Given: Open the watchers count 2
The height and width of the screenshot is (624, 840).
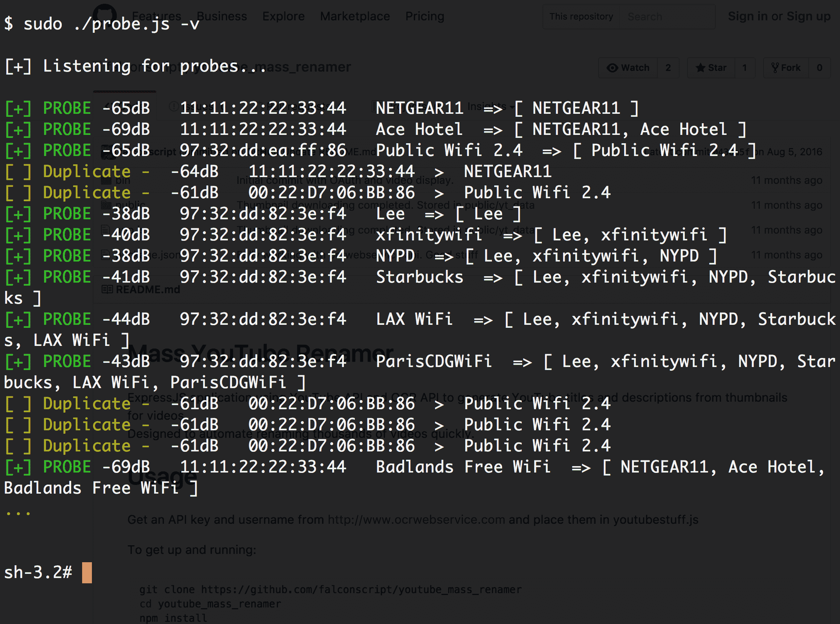Looking at the screenshot, I should 668,68.
